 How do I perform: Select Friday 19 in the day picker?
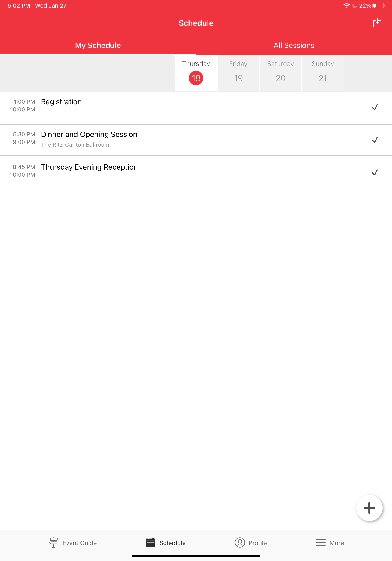(x=238, y=73)
